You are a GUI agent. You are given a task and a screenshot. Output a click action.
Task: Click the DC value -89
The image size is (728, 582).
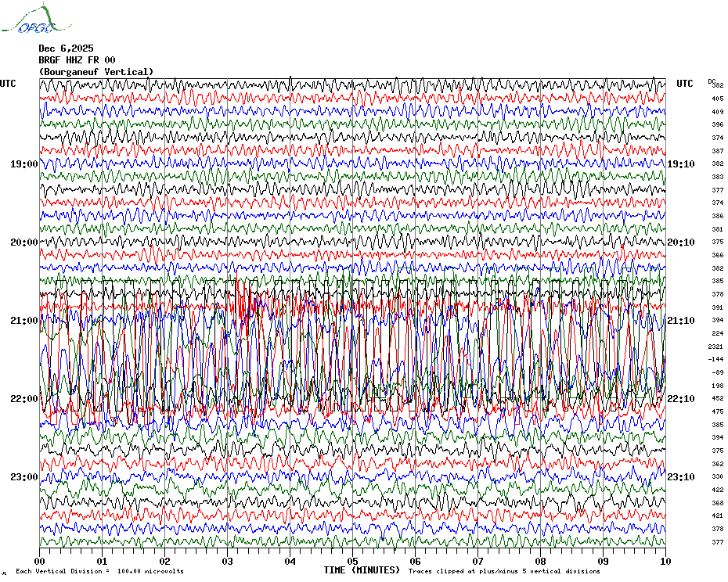(x=718, y=372)
